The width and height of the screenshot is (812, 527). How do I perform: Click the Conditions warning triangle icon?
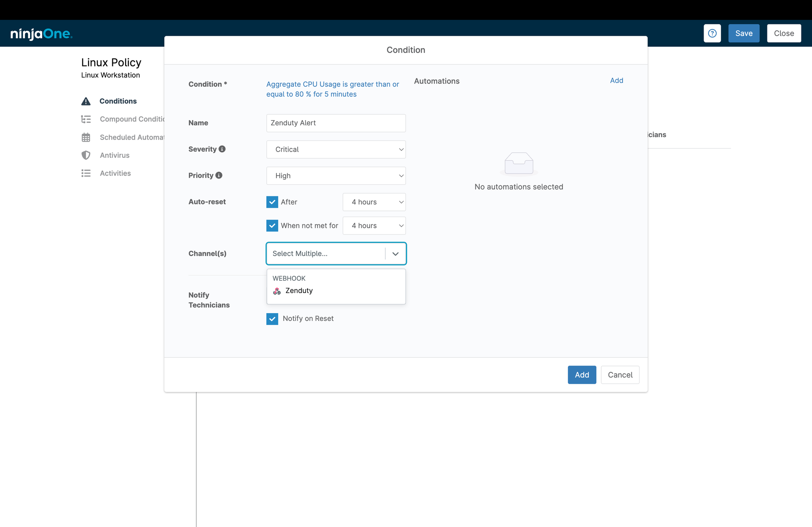point(86,101)
